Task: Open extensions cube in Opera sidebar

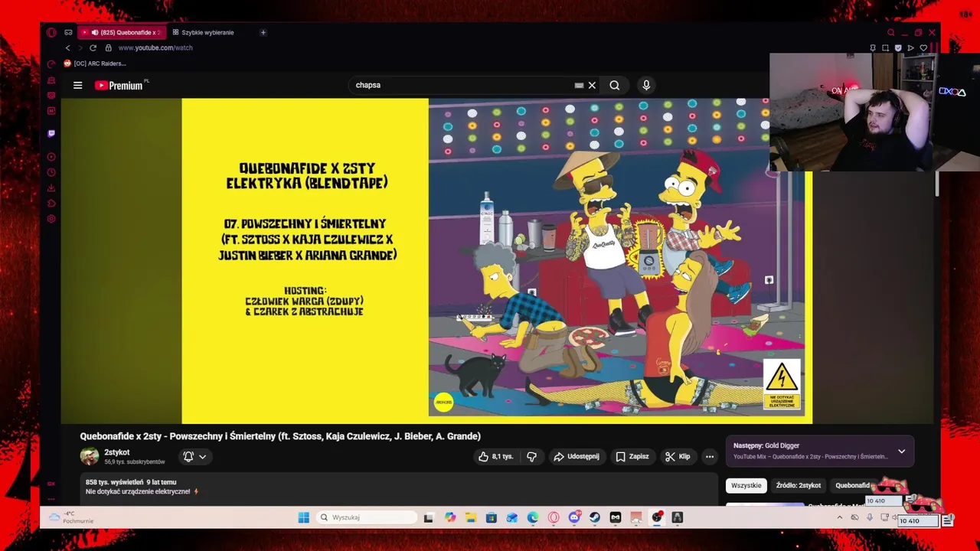Action: pos(51,203)
